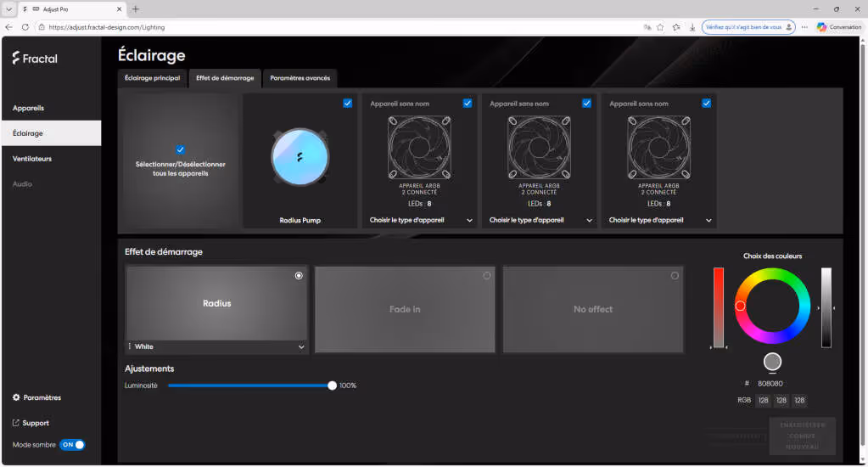Close the Adjust Pro browser tab
868x467 pixels.
(119, 8)
